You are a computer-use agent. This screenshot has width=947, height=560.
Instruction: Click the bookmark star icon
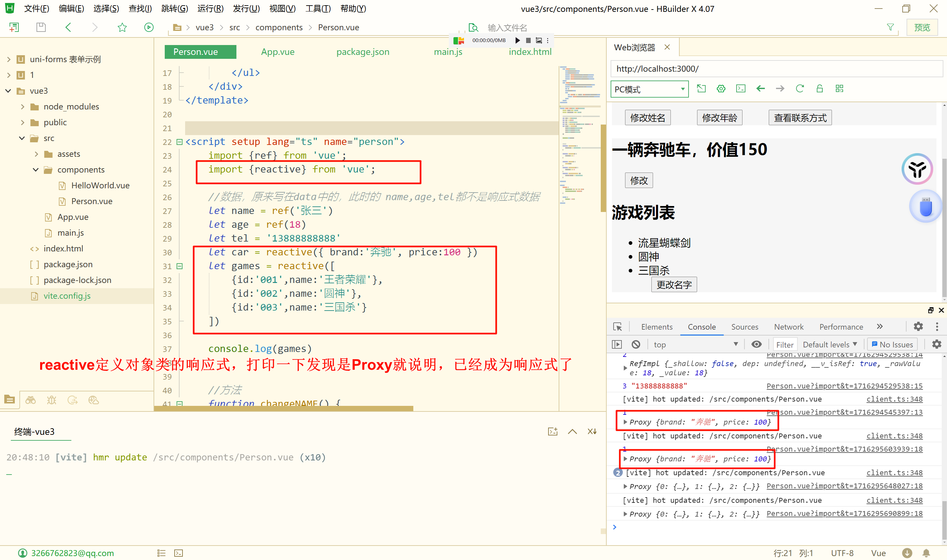tap(122, 27)
